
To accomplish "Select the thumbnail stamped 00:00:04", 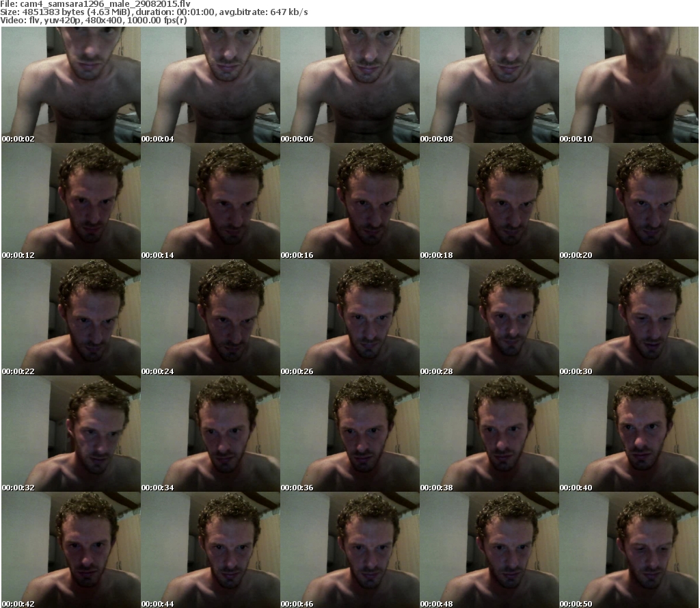I will click(x=211, y=85).
